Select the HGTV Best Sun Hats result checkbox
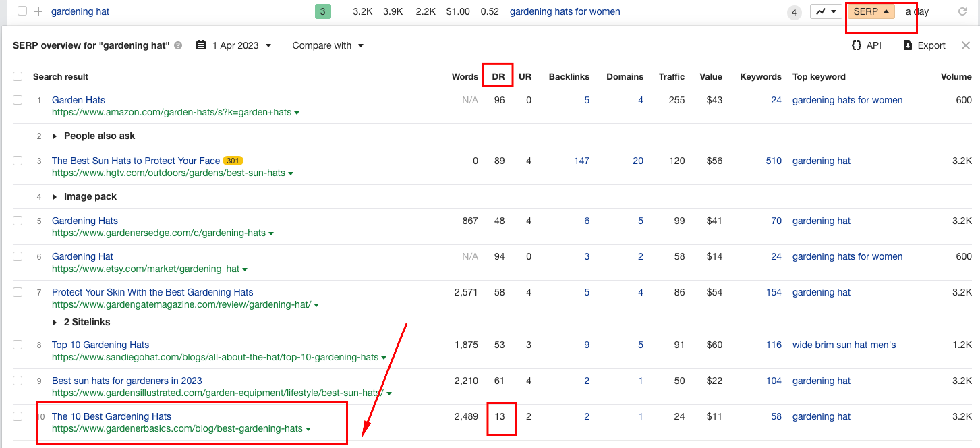Screen dimensions: 980x448 pos(18,161)
